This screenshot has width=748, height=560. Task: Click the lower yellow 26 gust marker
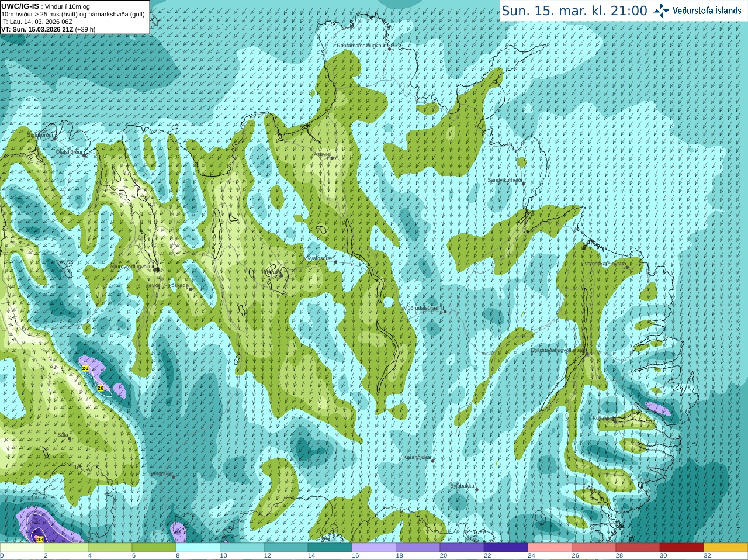coord(101,388)
